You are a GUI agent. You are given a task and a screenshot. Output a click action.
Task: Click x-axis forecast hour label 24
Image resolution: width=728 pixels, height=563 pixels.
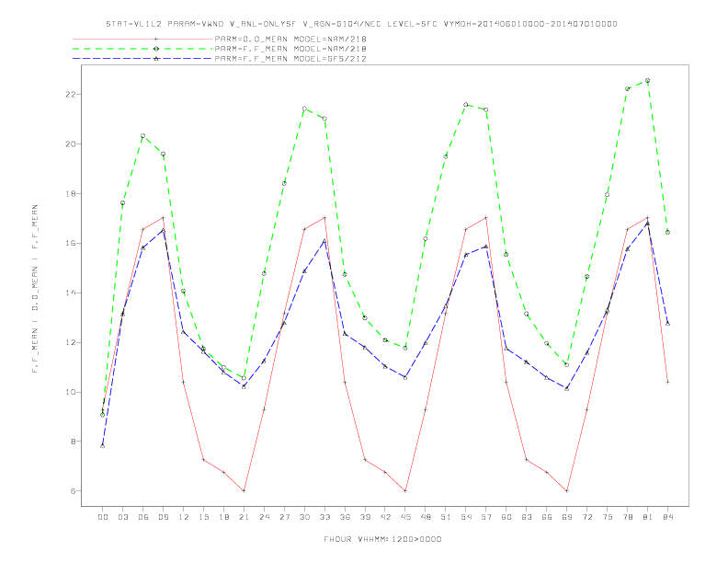(264, 517)
